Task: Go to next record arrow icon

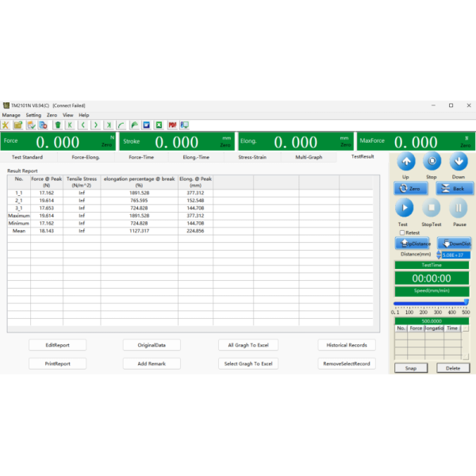Action: tap(96, 125)
